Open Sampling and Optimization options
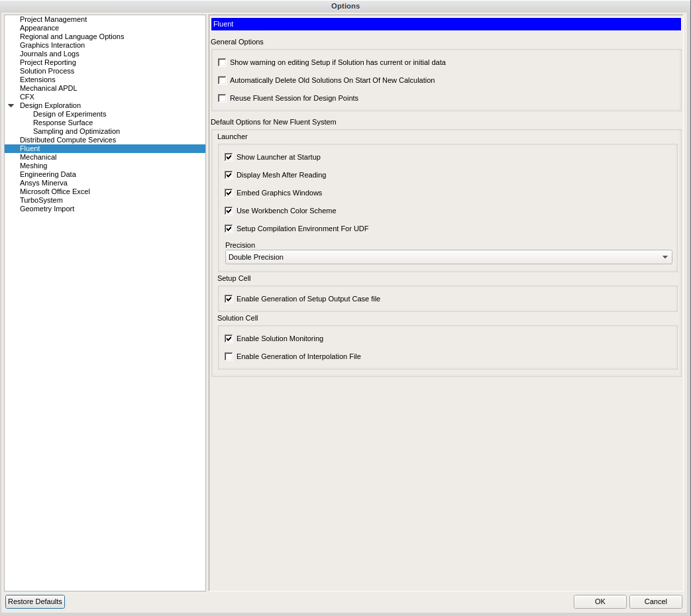 [x=77, y=131]
